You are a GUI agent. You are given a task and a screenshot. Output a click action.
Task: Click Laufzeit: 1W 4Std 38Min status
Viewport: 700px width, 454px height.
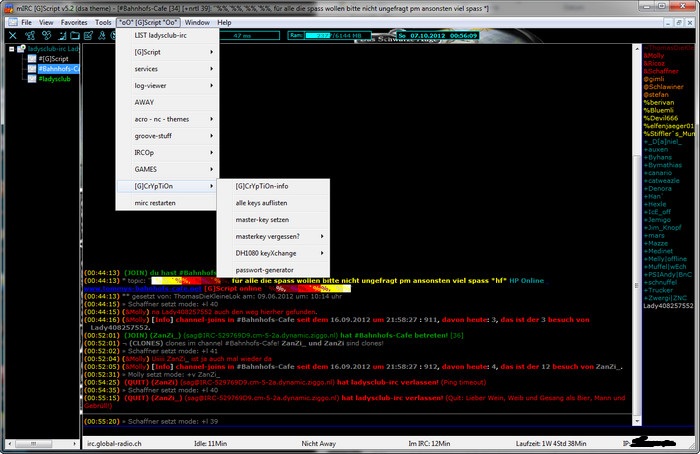pyautogui.click(x=551, y=444)
